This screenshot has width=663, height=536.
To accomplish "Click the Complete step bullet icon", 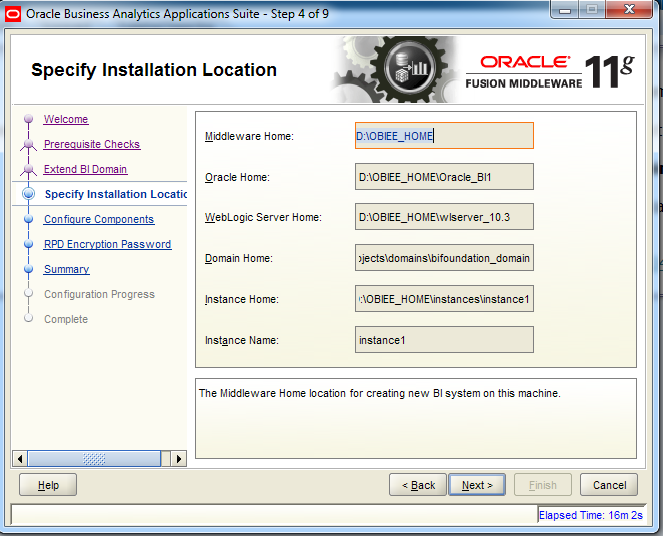I will point(28,318).
